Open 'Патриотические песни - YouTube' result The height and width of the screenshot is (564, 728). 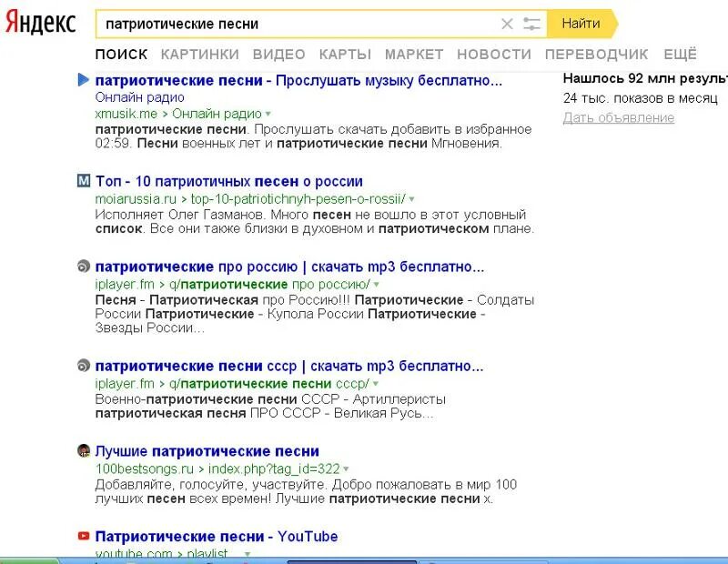[217, 537]
